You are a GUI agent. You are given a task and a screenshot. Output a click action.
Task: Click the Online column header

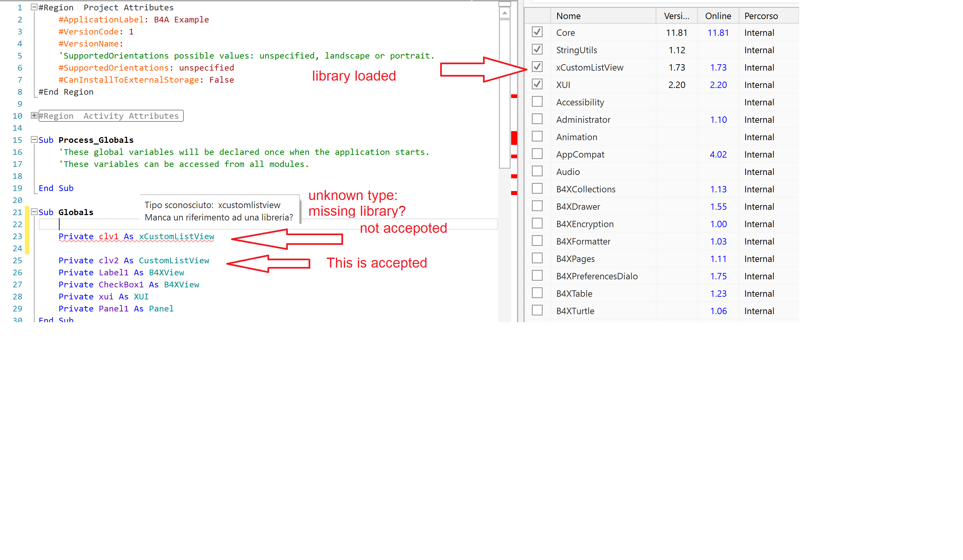pyautogui.click(x=718, y=16)
